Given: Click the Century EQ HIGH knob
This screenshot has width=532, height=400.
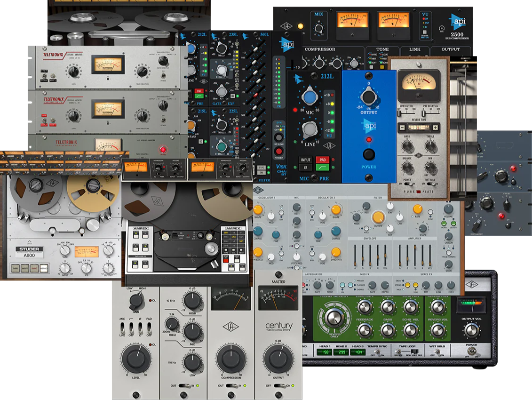Looking at the screenshot, I should [192, 301].
